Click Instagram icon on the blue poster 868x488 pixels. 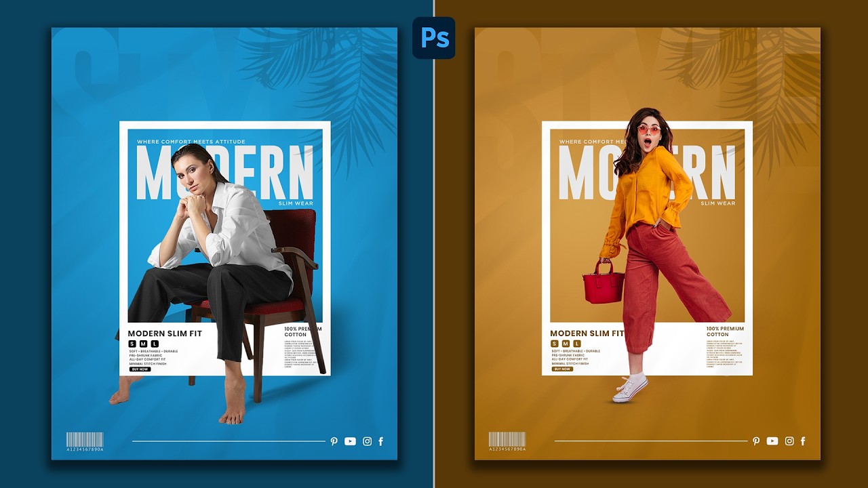(367, 441)
